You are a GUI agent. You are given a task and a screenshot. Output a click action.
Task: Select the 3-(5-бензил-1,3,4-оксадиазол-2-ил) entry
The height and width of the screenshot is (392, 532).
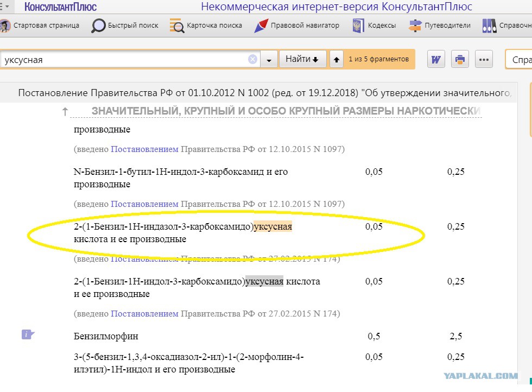[x=189, y=363]
